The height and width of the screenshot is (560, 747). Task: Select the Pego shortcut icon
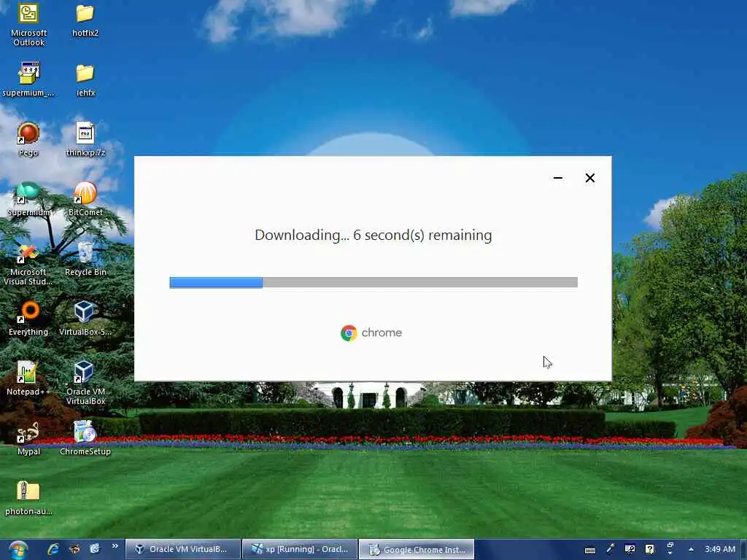pyautogui.click(x=28, y=139)
